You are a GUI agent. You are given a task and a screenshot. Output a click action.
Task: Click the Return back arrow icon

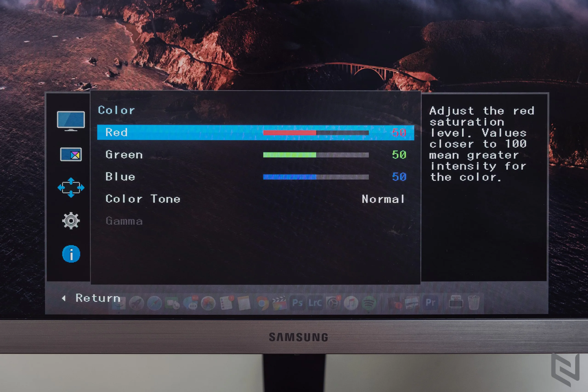64,298
